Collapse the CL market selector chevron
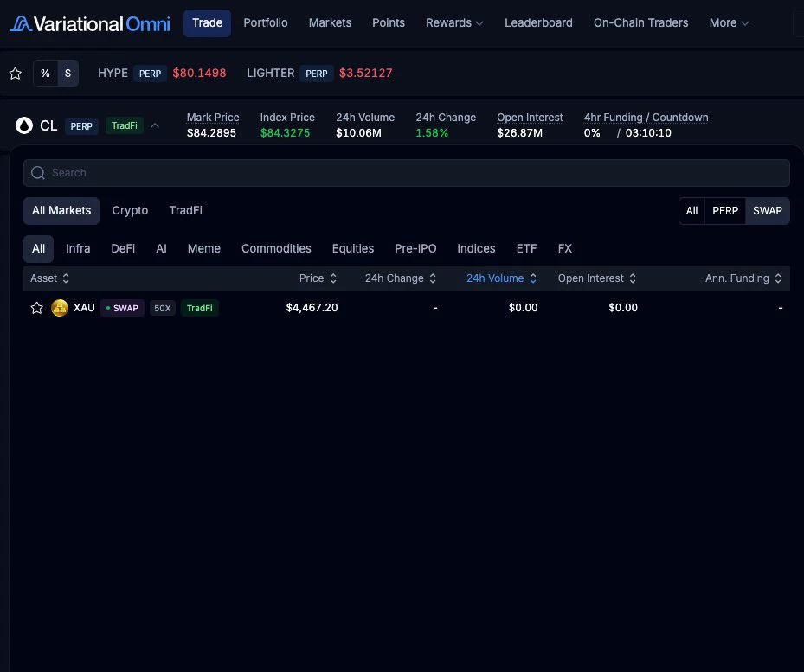The height and width of the screenshot is (672, 804). pyautogui.click(x=155, y=125)
